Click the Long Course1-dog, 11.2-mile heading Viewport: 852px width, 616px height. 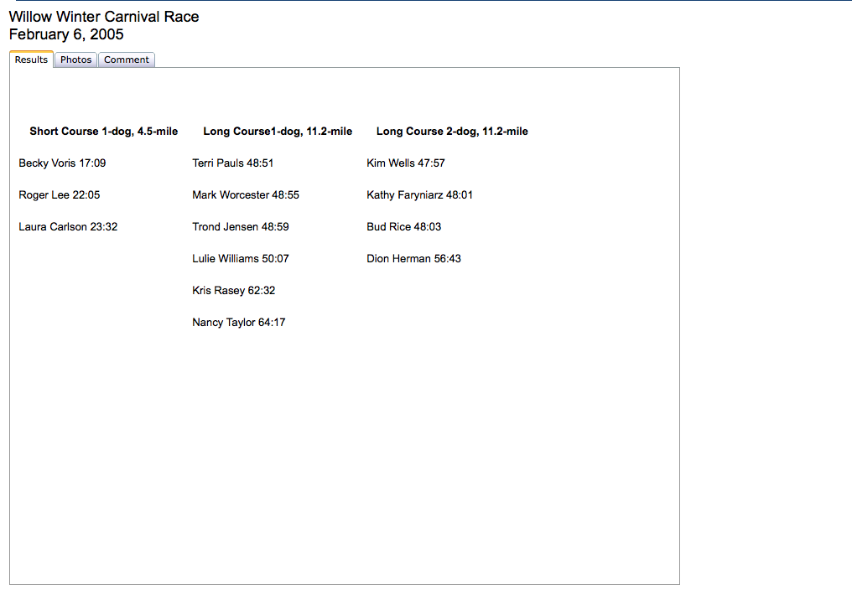[278, 132]
